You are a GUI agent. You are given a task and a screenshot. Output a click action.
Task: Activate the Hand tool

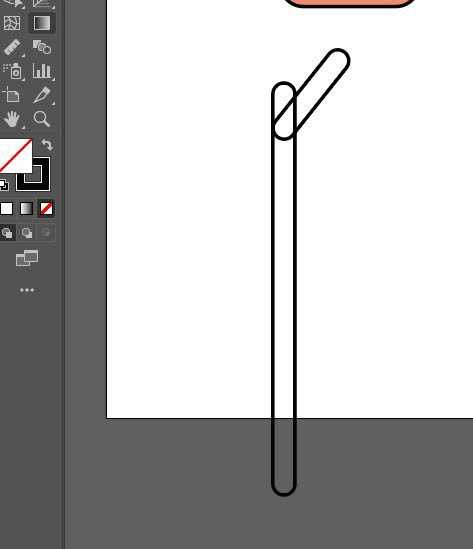pyautogui.click(x=12, y=119)
